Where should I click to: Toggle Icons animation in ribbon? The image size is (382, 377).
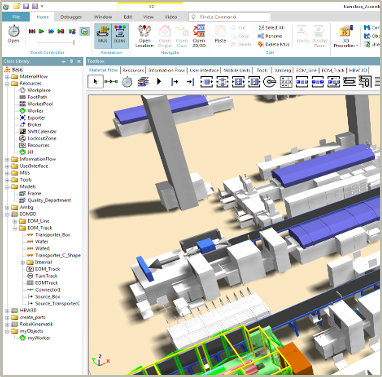(x=119, y=35)
